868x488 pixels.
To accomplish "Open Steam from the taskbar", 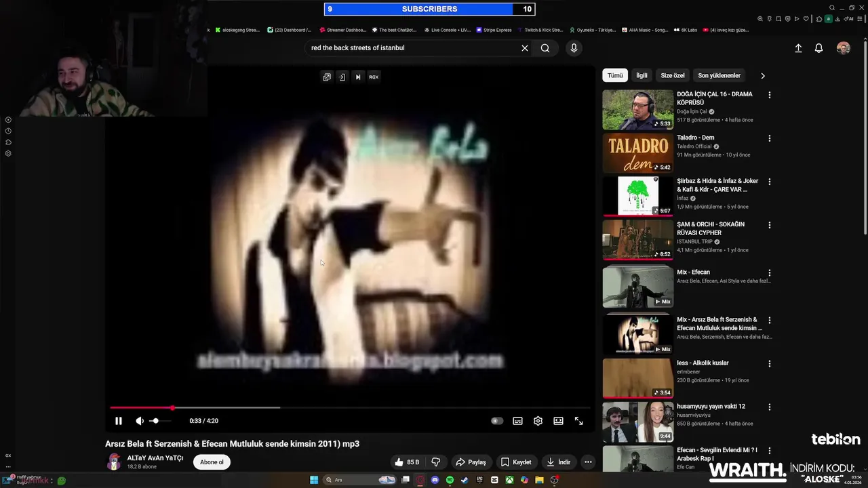I will click(465, 480).
